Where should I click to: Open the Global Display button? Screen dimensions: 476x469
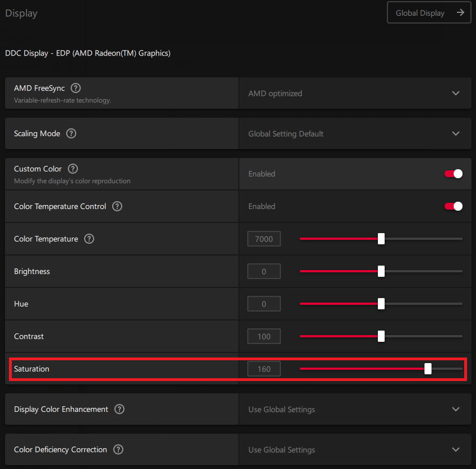coord(429,13)
